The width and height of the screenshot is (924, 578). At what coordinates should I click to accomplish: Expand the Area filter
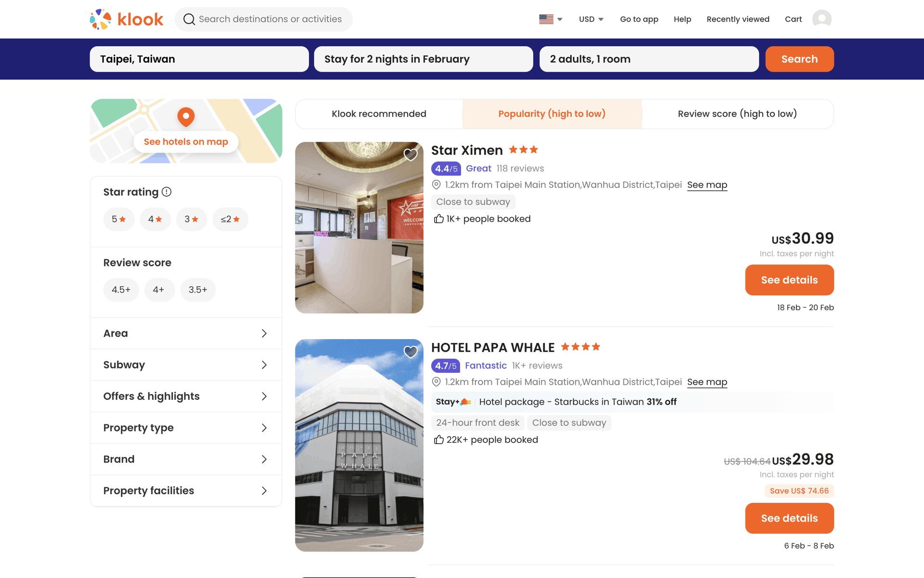186,333
